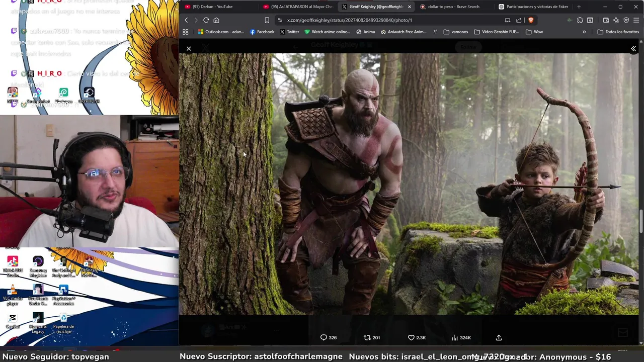Close the photo viewer with the X icon
This screenshot has height=362, width=644.
[189, 49]
